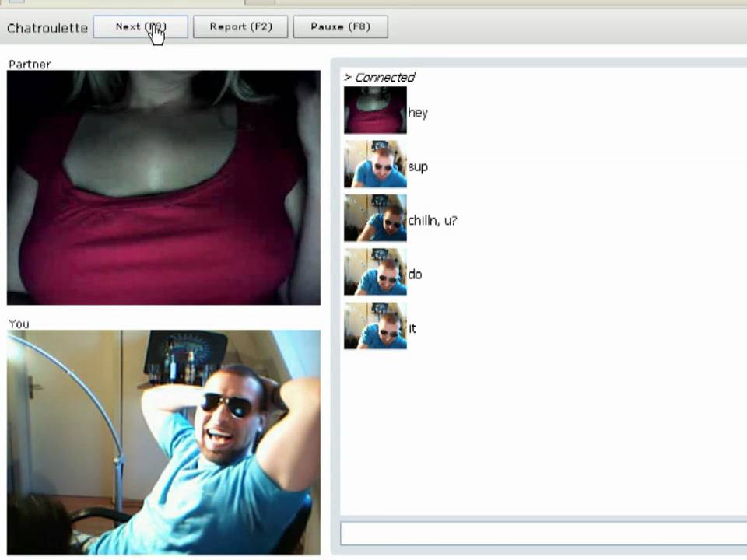Open the thumbnail next to 'do'
This screenshot has width=747, height=560.
[375, 272]
